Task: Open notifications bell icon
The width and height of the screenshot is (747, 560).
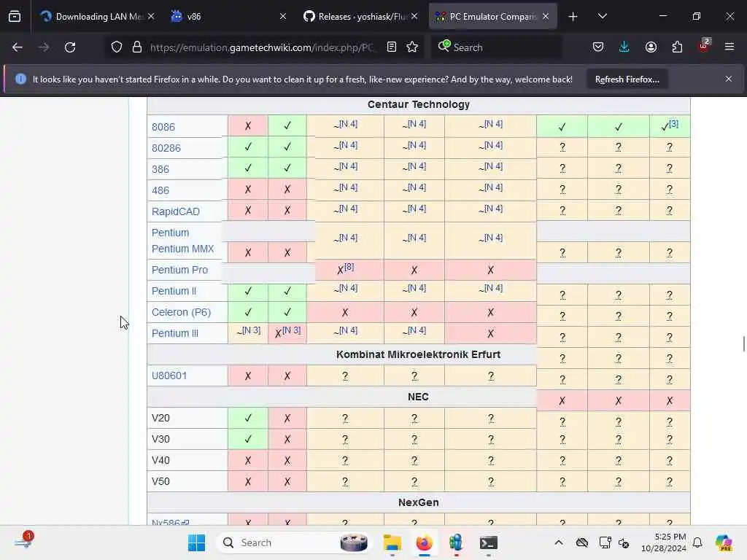Action: coord(697,542)
